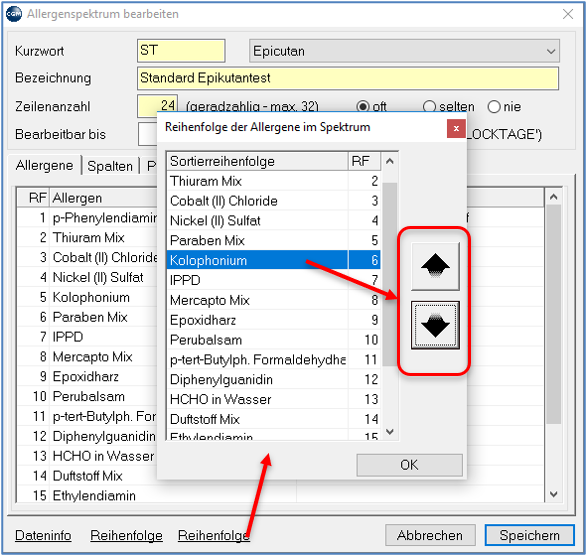Click the Kurzwort field containing ST
Image resolution: width=587 pixels, height=556 pixels.
pyautogui.click(x=181, y=51)
